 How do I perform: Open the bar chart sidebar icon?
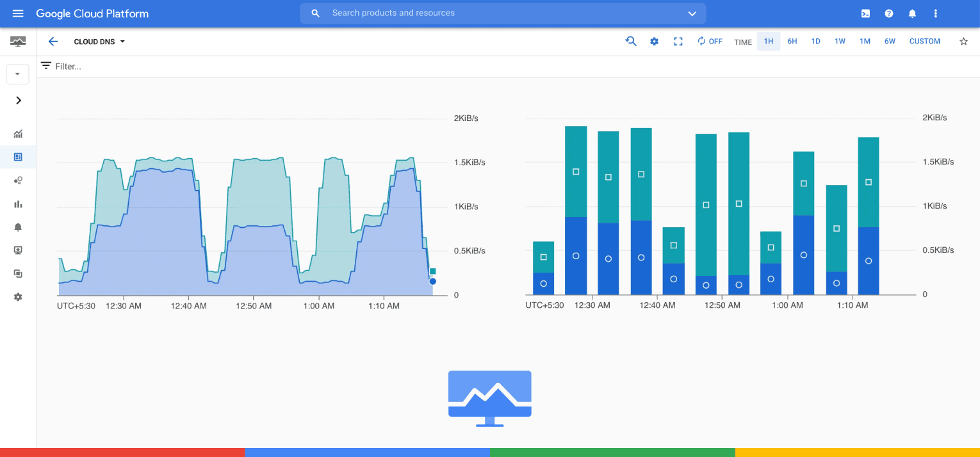(18, 204)
